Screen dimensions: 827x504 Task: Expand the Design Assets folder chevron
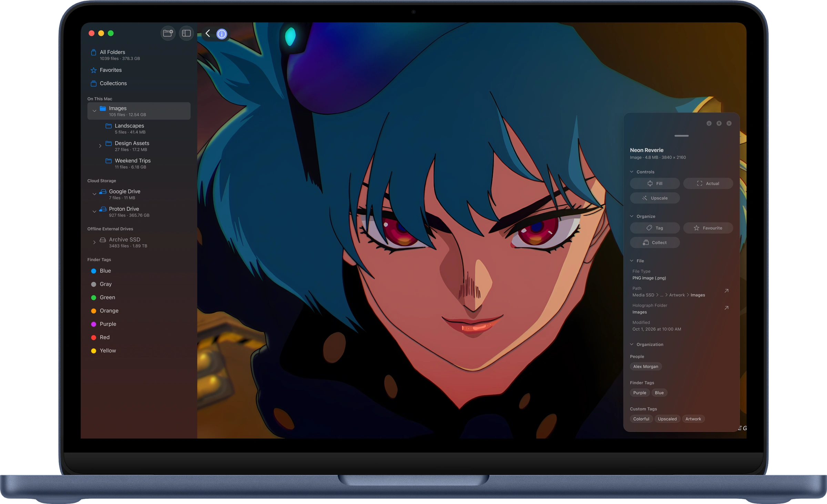click(100, 146)
